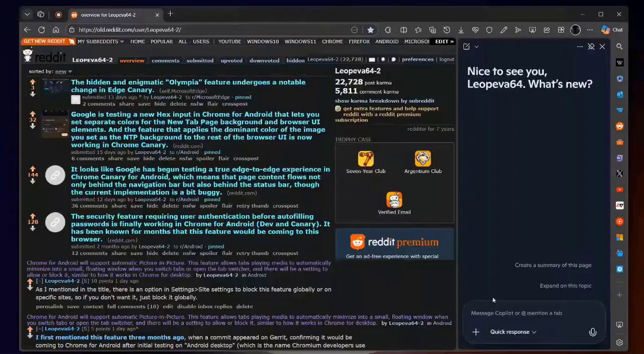Start voice input with microphone icon

coord(592,332)
